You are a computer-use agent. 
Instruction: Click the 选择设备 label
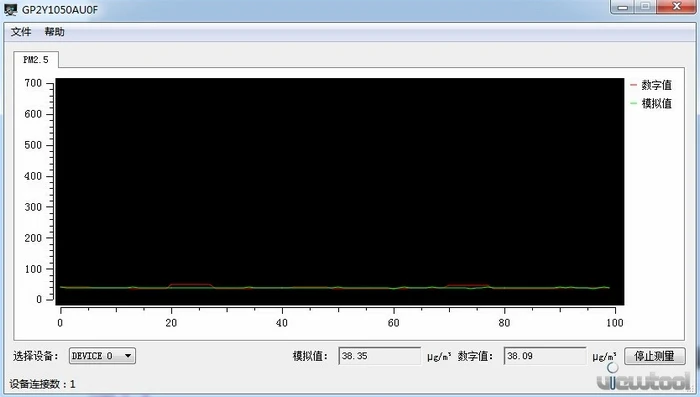tap(36, 356)
